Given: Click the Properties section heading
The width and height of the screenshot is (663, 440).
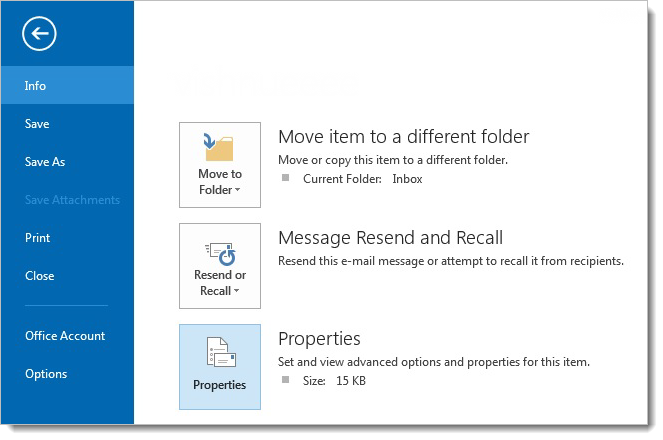Looking at the screenshot, I should coord(319,339).
